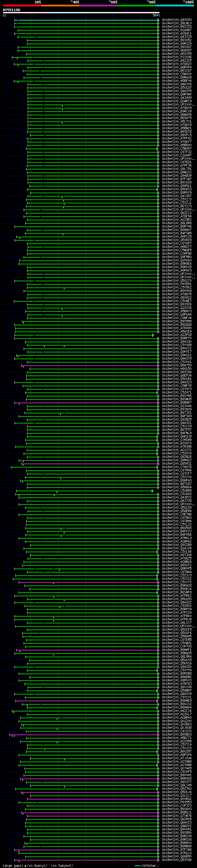
Task: Select UniRef100_Q654S1 label
Action: (x=177, y=464)
